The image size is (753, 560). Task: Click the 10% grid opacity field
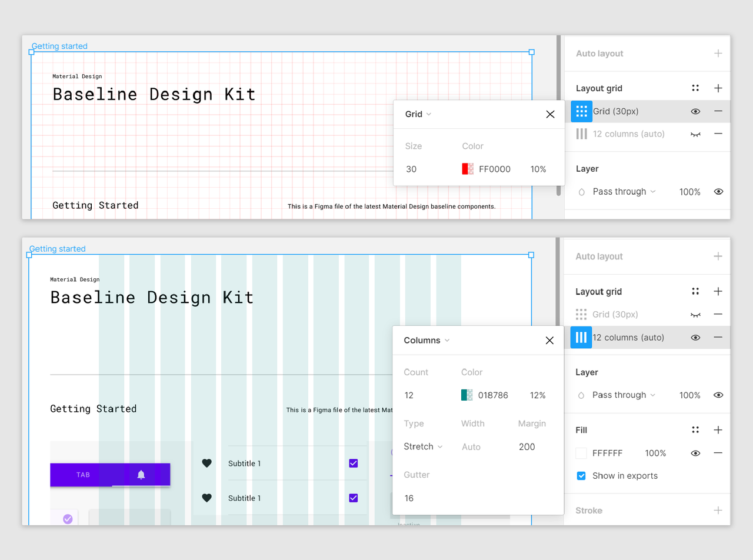click(538, 169)
